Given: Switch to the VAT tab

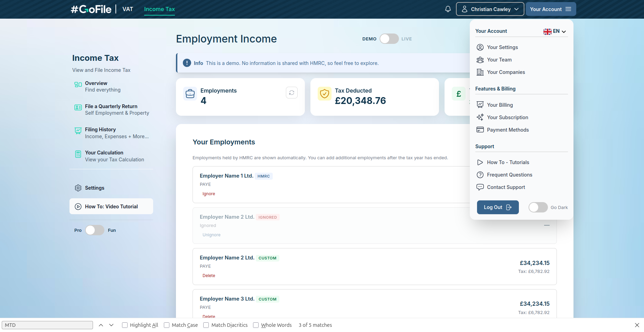Looking at the screenshot, I should pos(128,9).
